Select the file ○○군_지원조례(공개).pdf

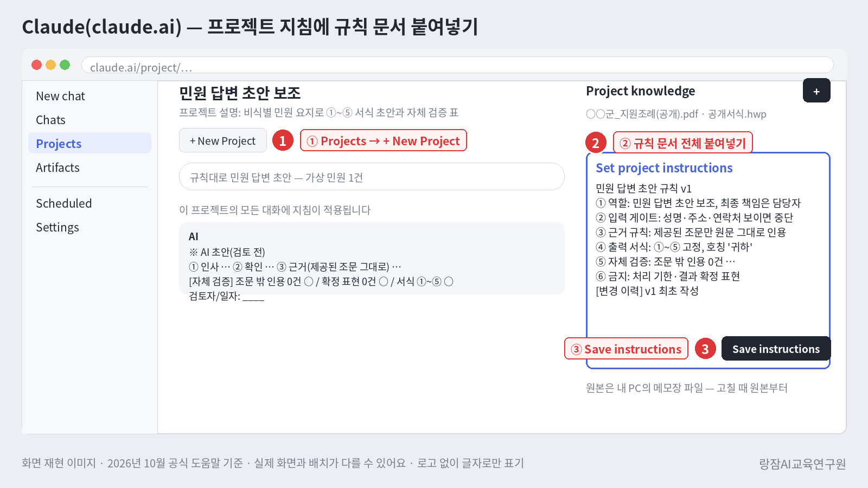(642, 114)
